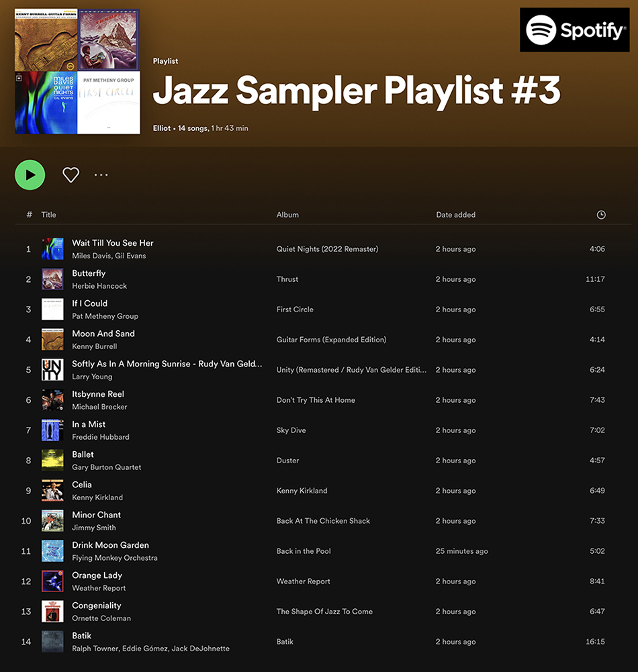
Task: Click album art for Wait Till You See Her
Action: coord(52,249)
